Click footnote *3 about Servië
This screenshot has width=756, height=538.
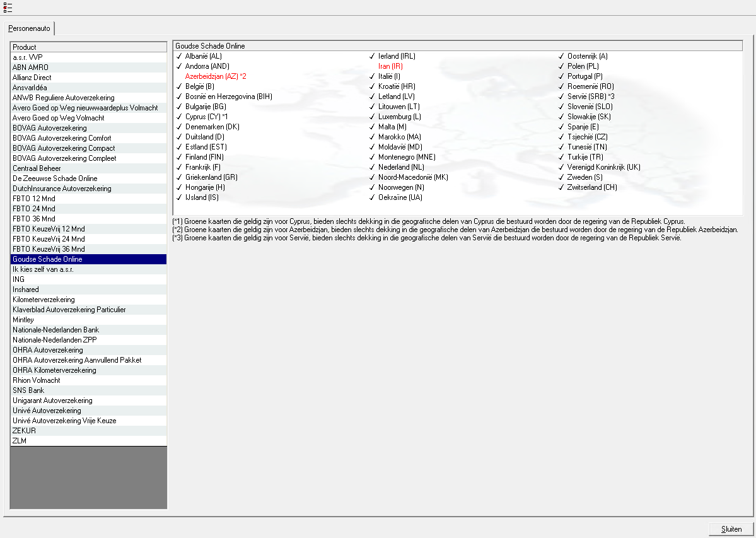pos(427,238)
